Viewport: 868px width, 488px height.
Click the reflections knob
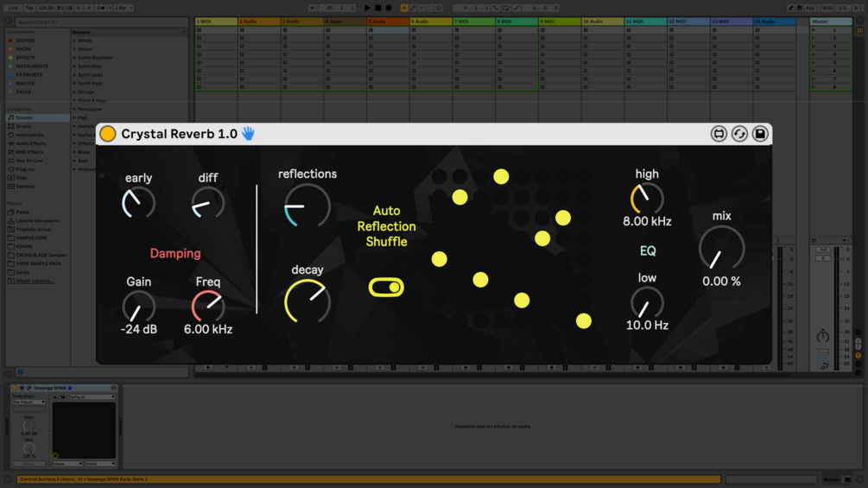[307, 206]
